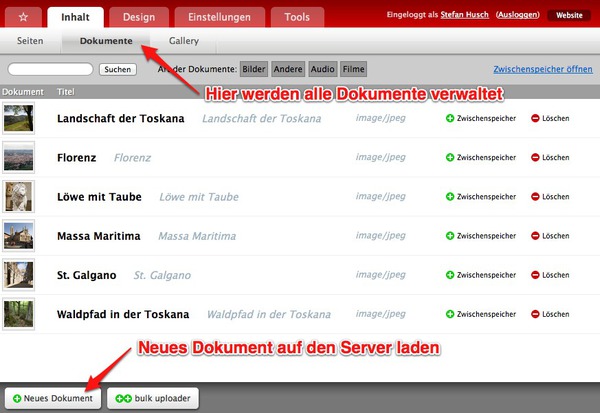Open the Website button
Screen dimensions: 600x413
pos(569,15)
